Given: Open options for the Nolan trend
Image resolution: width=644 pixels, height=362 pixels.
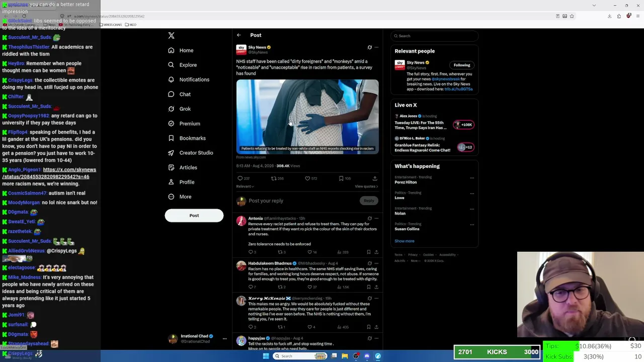Looking at the screenshot, I should (x=472, y=209).
